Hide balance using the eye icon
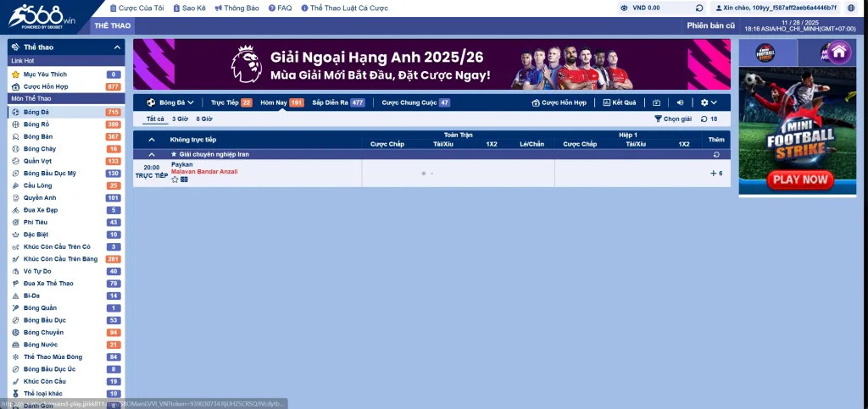Screen dimensions: 868x409 click(x=624, y=8)
